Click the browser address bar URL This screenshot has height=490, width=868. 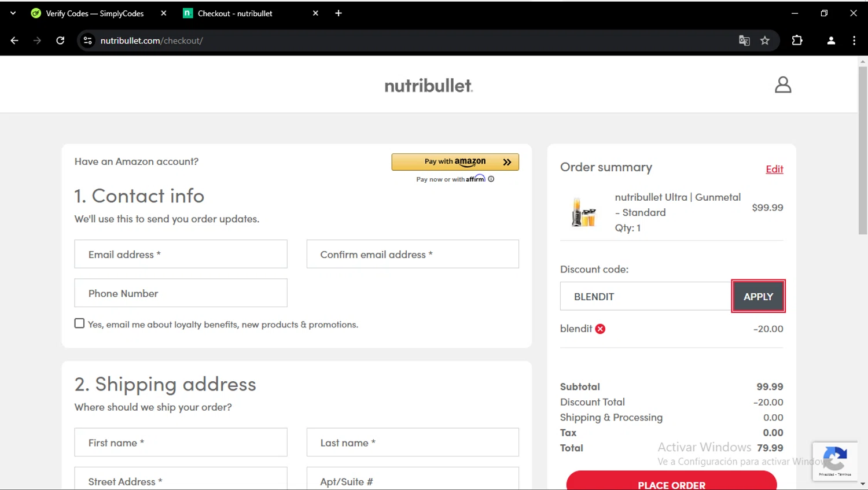click(152, 40)
